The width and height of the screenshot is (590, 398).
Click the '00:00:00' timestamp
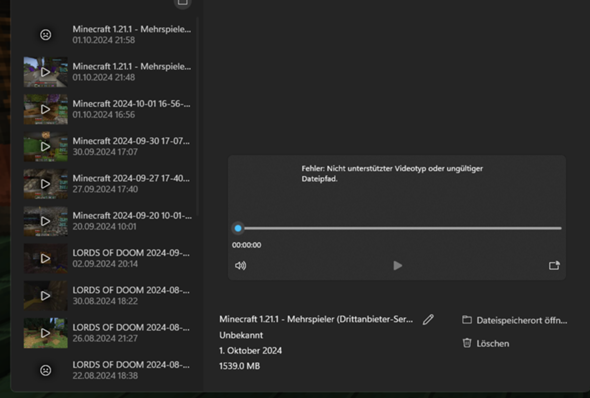tap(246, 245)
